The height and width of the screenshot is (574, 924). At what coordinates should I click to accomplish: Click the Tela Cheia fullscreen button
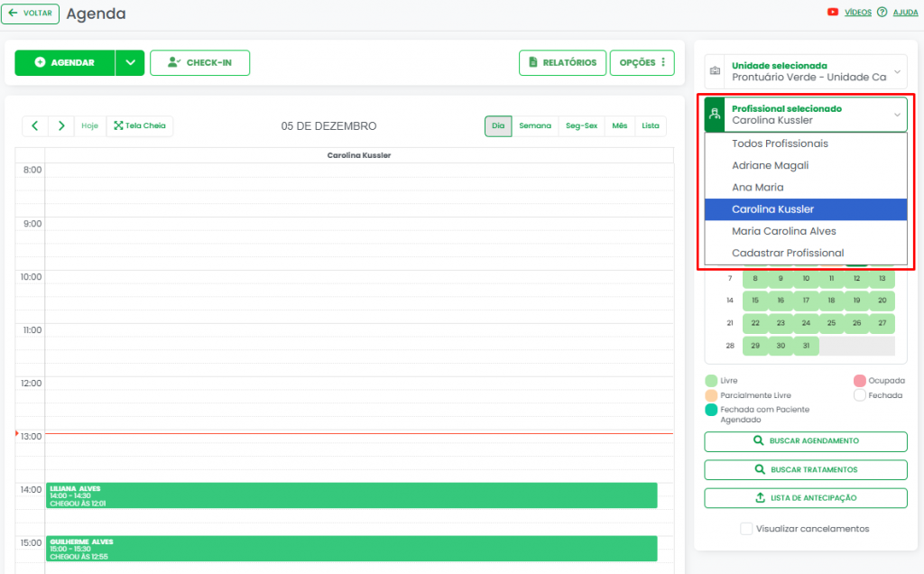point(140,125)
